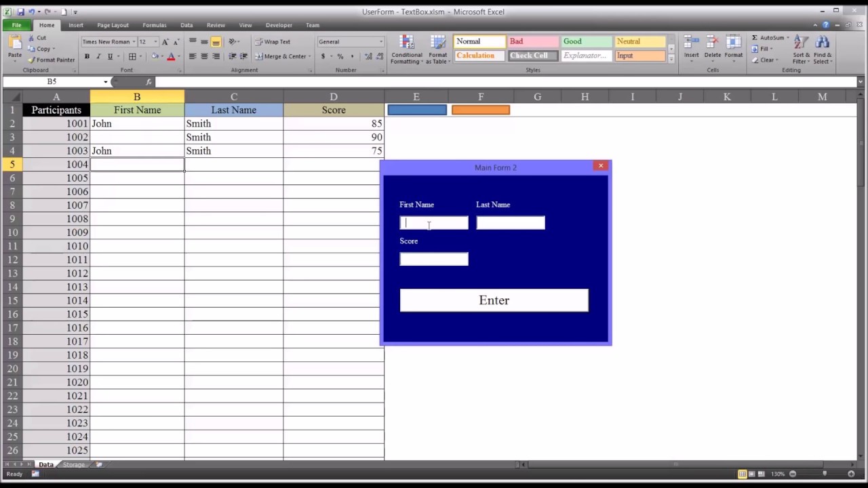Click the orange button in column F

[x=481, y=110]
